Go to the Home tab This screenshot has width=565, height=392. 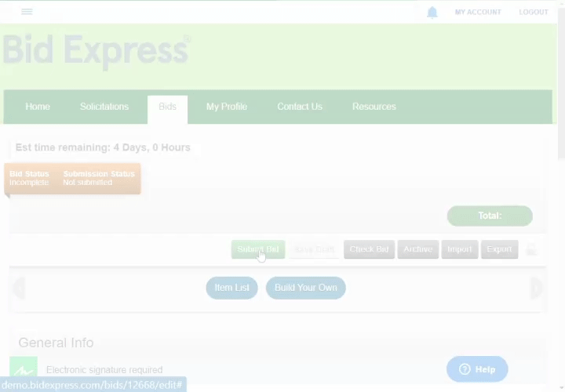[x=38, y=107]
